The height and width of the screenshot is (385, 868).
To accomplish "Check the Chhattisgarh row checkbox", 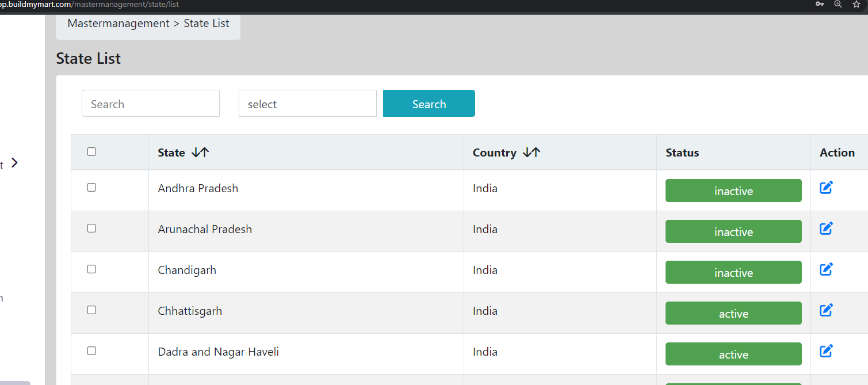I will pyautogui.click(x=91, y=310).
